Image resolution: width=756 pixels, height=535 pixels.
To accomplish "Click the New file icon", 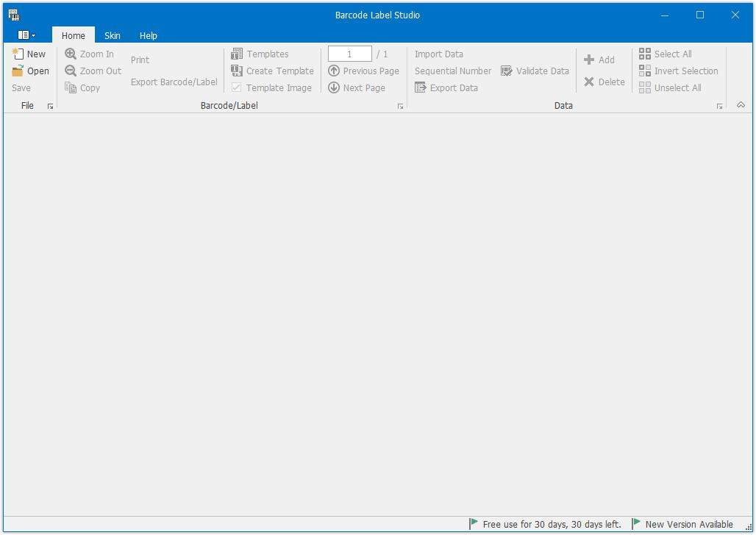I will [18, 54].
